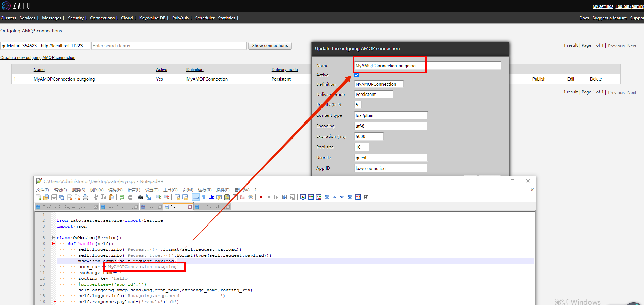Image resolution: width=644 pixels, height=305 pixels.
Task: Close the lezyo.py tab
Action: 190,207
